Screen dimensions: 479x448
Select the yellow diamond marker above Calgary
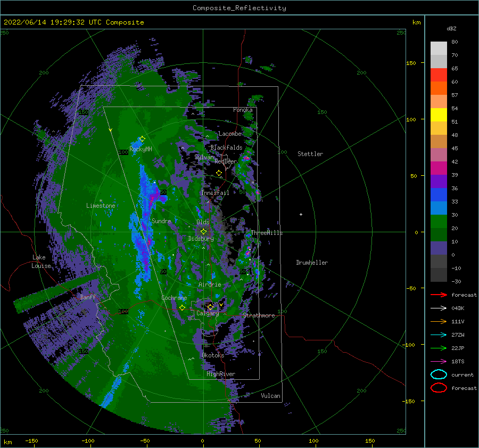click(210, 306)
